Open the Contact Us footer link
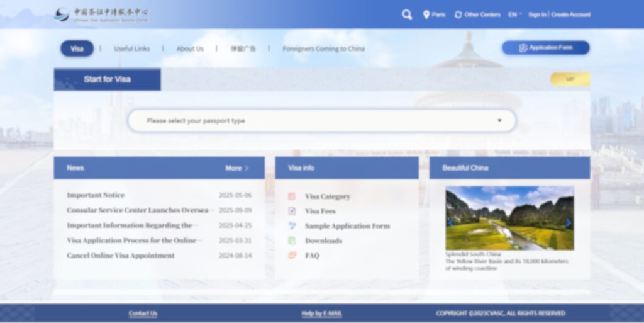Viewport: 644px width, 323px height. coord(143,314)
